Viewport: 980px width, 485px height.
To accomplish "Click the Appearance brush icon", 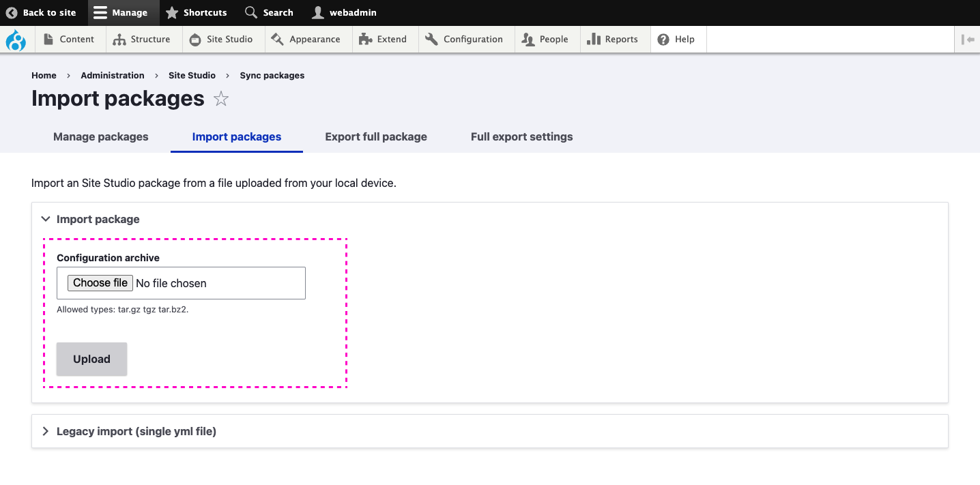I will coord(277,39).
